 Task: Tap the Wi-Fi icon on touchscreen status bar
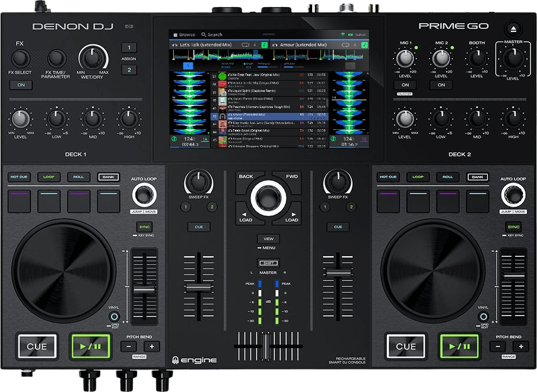pos(342,34)
